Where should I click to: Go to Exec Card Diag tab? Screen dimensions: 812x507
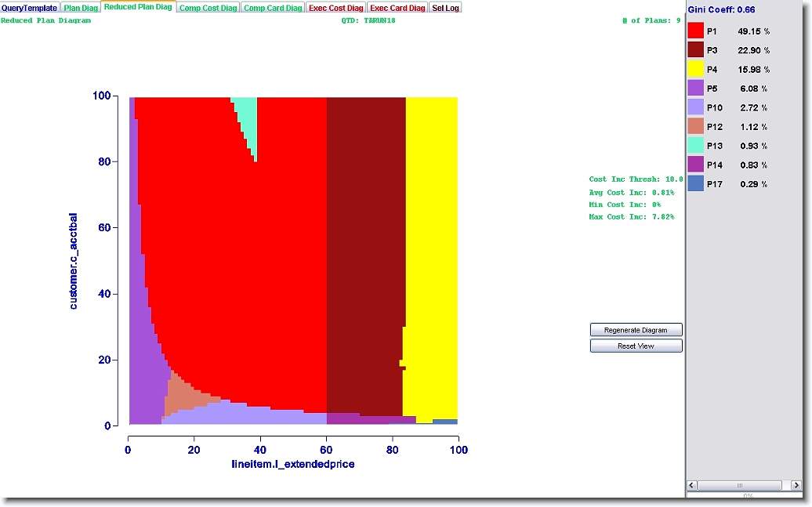point(397,8)
